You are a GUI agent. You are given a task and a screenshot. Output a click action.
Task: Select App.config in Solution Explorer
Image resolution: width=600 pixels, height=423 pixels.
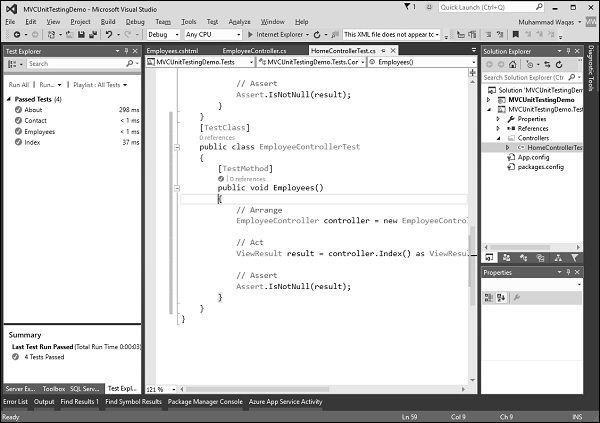(x=533, y=157)
